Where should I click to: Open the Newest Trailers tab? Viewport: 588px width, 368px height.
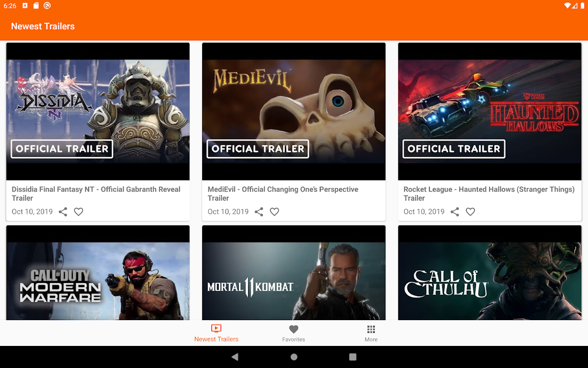[x=216, y=333]
